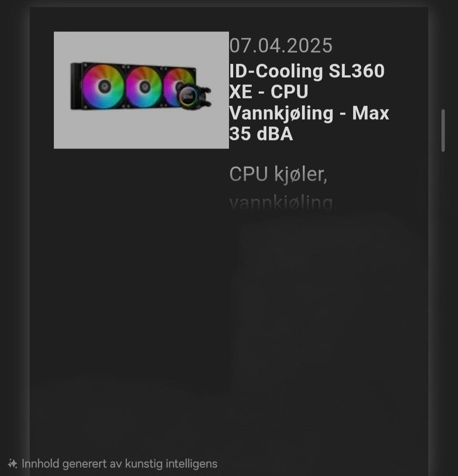The image size is (458, 476).
Task: Select the leftmost RGB fan in image
Action: pyautogui.click(x=103, y=86)
